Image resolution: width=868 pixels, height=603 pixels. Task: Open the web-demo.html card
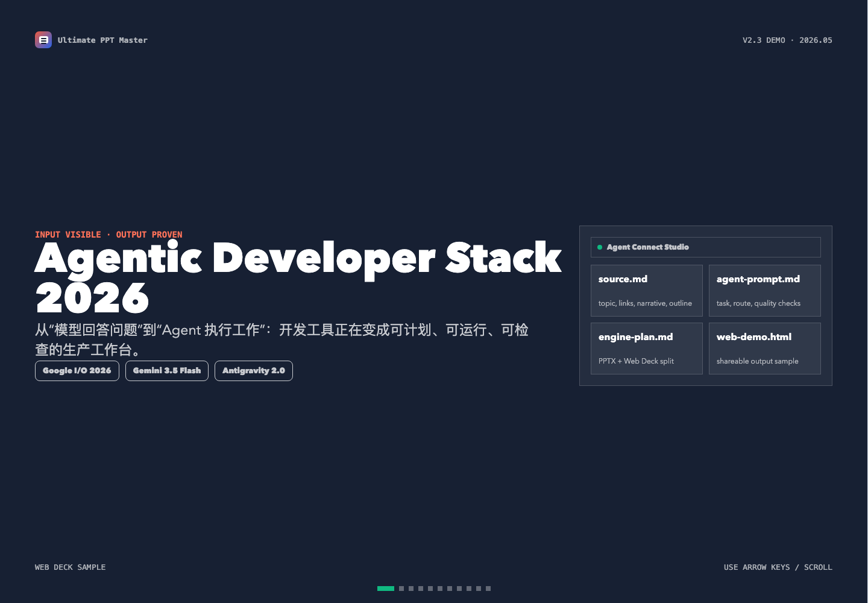[765, 349]
